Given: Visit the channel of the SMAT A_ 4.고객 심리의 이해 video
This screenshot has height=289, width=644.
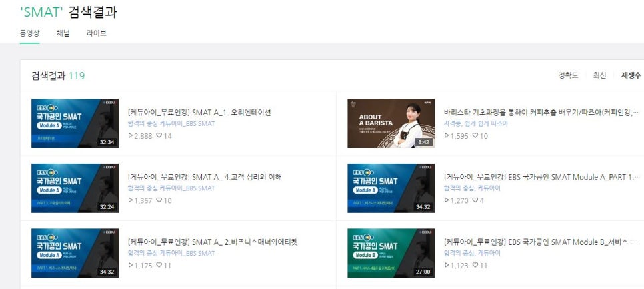Looking at the screenshot, I should [171, 188].
